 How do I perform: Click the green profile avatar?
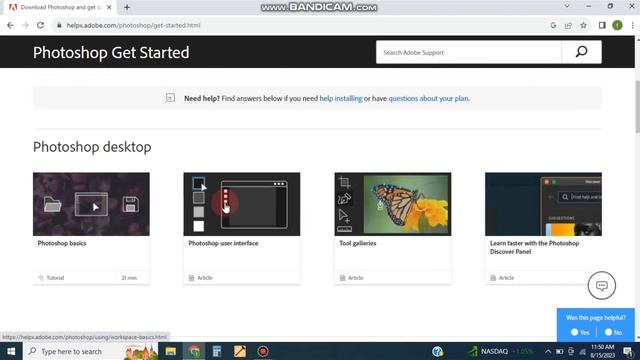pos(617,25)
